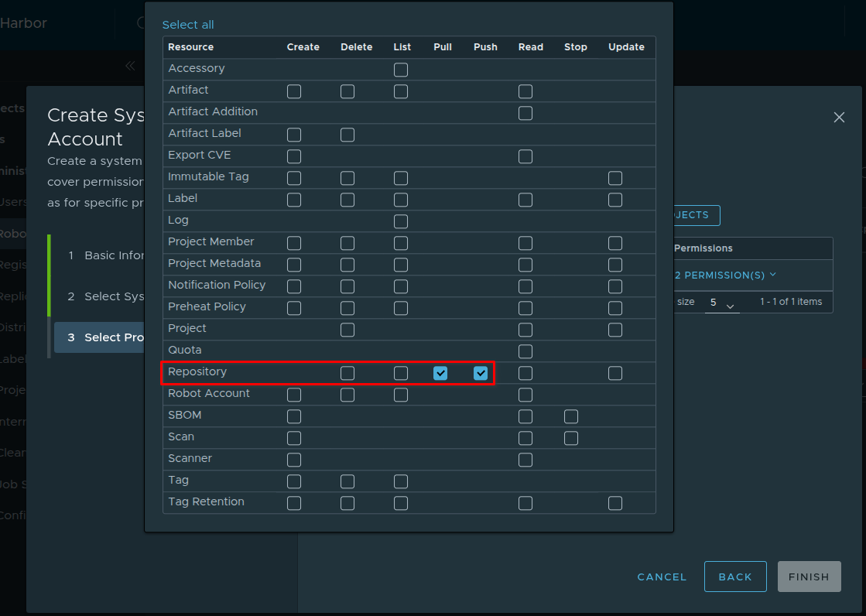Enable Artifact Create permission
This screenshot has height=616, width=866.
294,91
